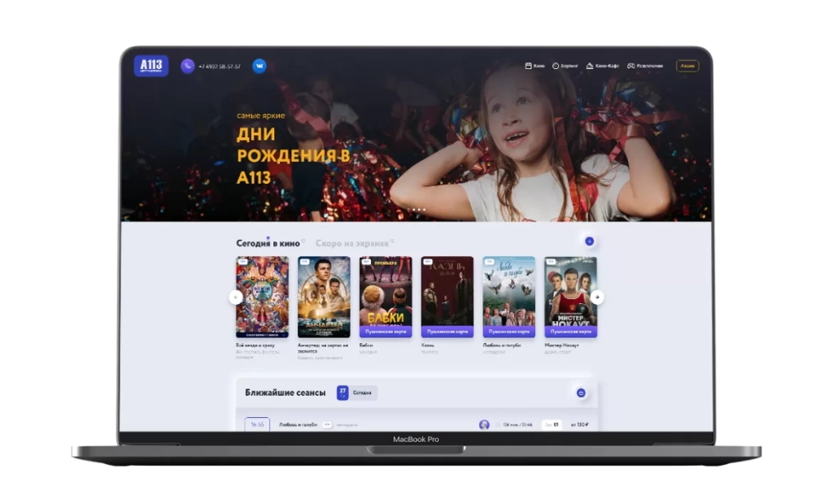833x504 pixels.
Task: Click the 'Зал 01' hall badge
Action: coord(551,425)
